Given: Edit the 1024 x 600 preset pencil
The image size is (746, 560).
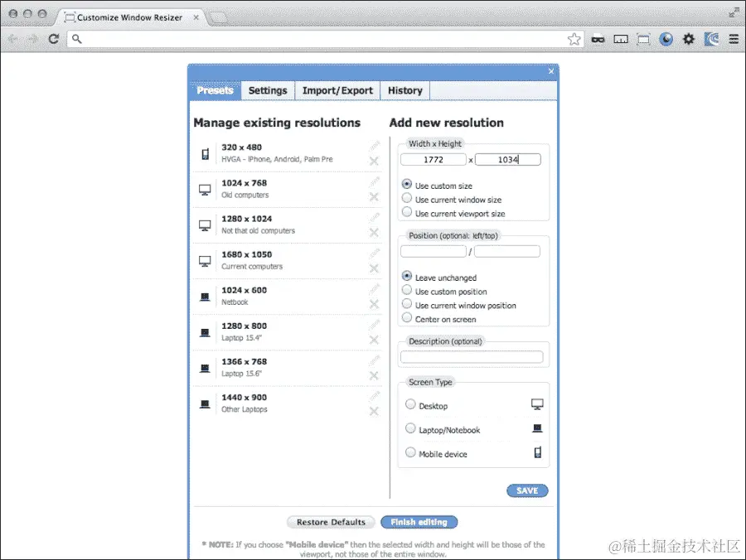Looking at the screenshot, I should (375, 288).
